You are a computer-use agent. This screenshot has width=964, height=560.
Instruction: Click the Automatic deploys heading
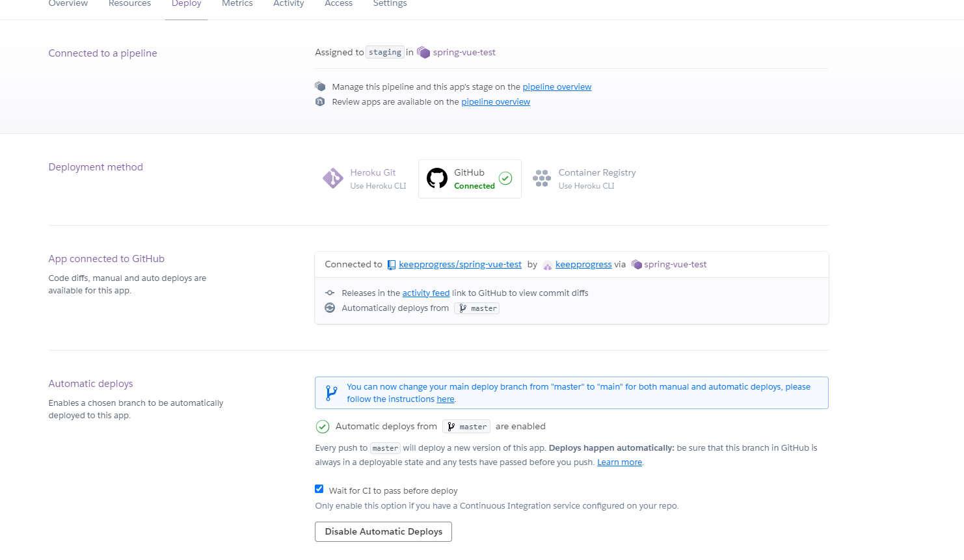tap(90, 384)
